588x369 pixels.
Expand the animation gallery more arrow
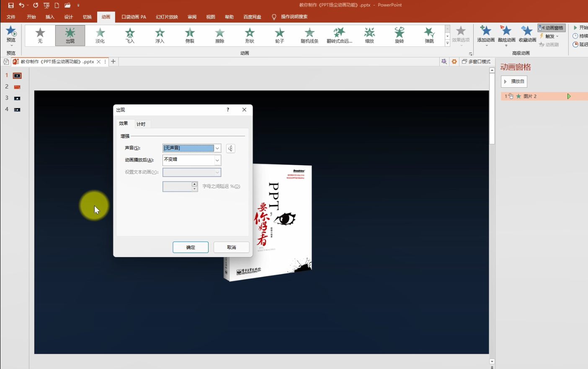point(447,43)
